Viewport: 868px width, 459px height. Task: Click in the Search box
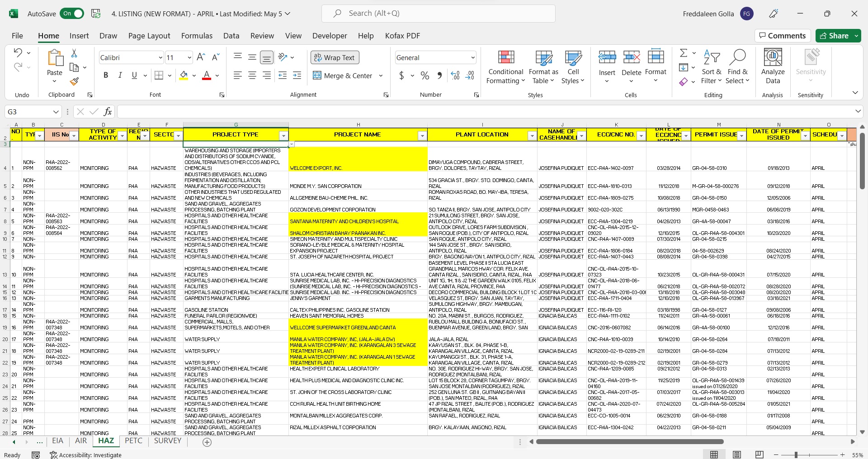click(x=438, y=14)
